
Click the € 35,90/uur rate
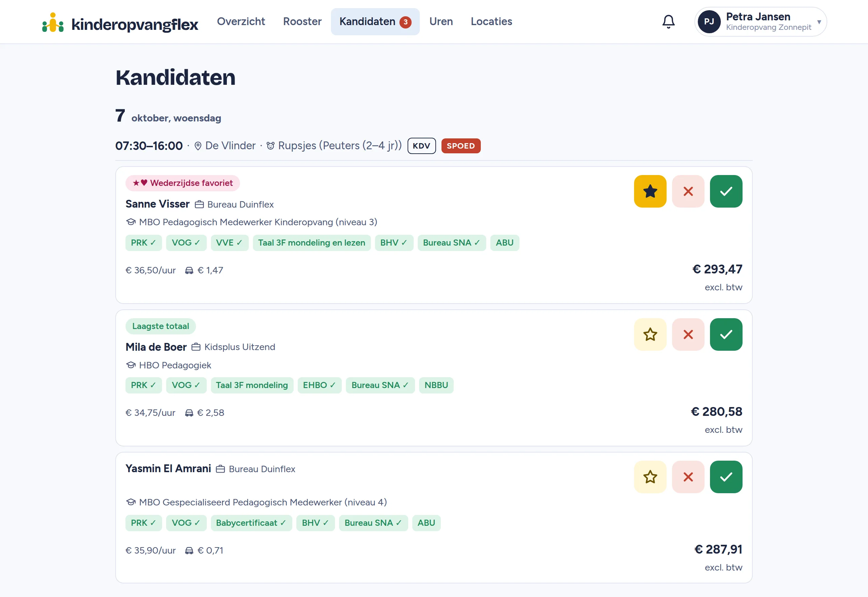[151, 551]
